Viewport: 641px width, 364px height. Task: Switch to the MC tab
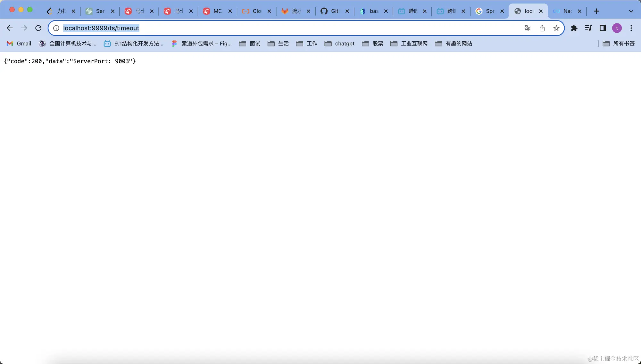[214, 11]
